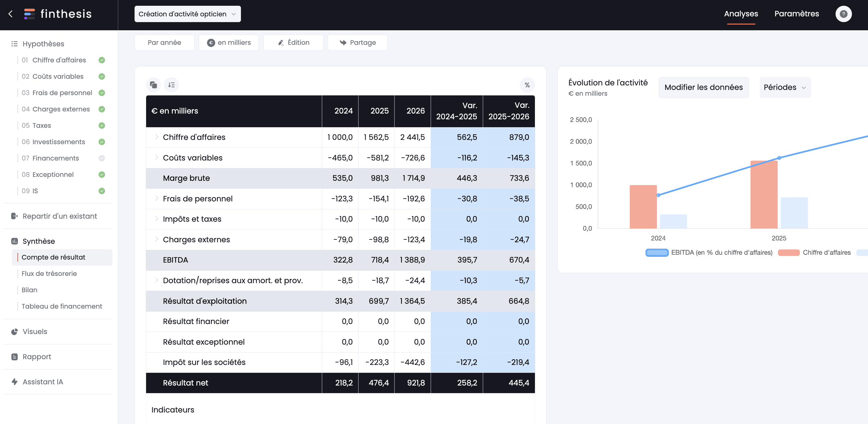
Task: Click the share arrow icon in Partage
Action: 343,43
